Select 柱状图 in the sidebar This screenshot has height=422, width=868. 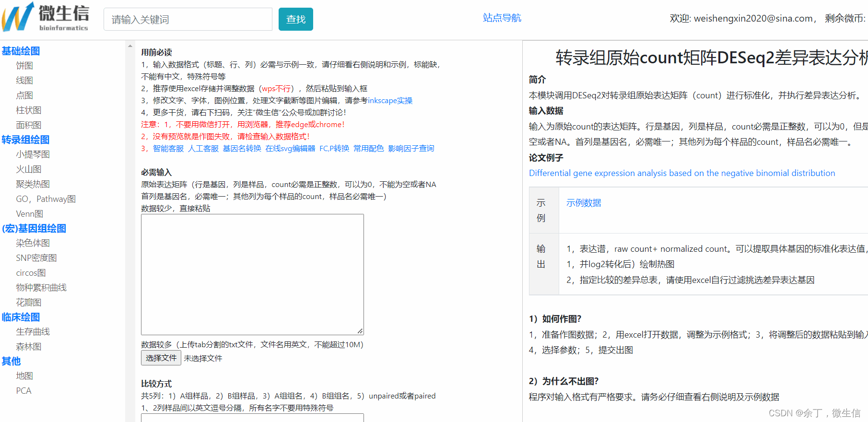pos(29,110)
